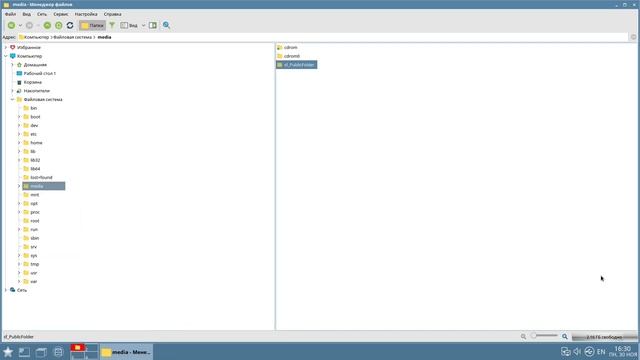Click media in the address breadcrumb
The height and width of the screenshot is (360, 640).
104,37
